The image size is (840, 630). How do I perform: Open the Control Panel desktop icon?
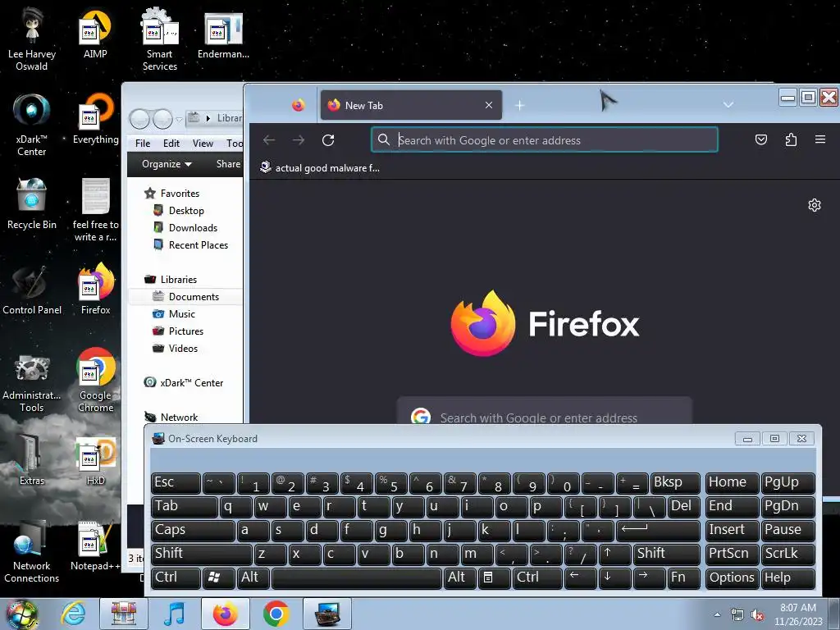coord(32,290)
